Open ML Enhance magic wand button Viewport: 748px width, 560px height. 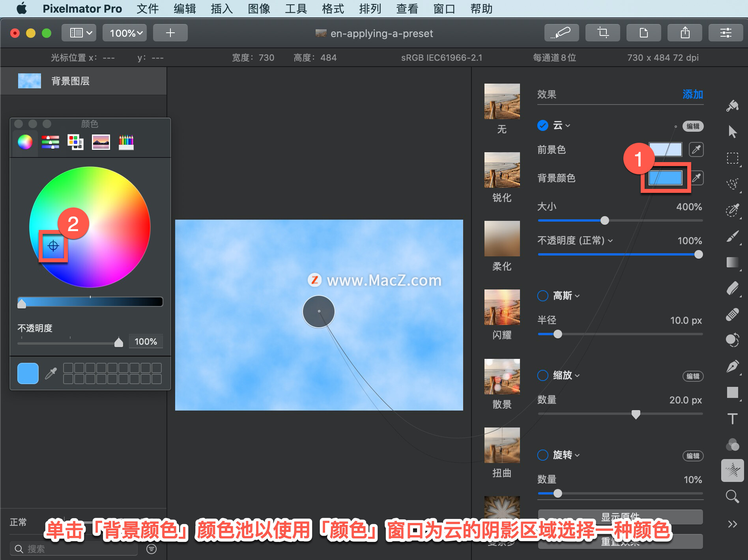coord(561,33)
